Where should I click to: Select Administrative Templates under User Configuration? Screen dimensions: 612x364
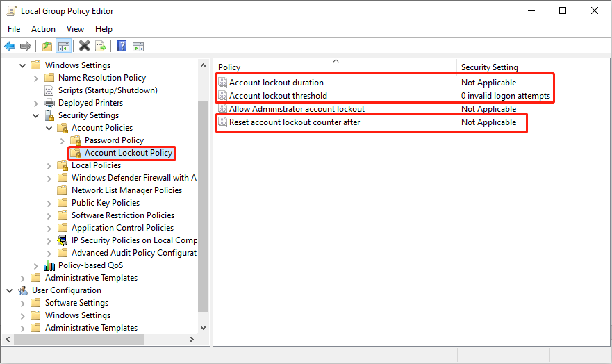(91, 328)
